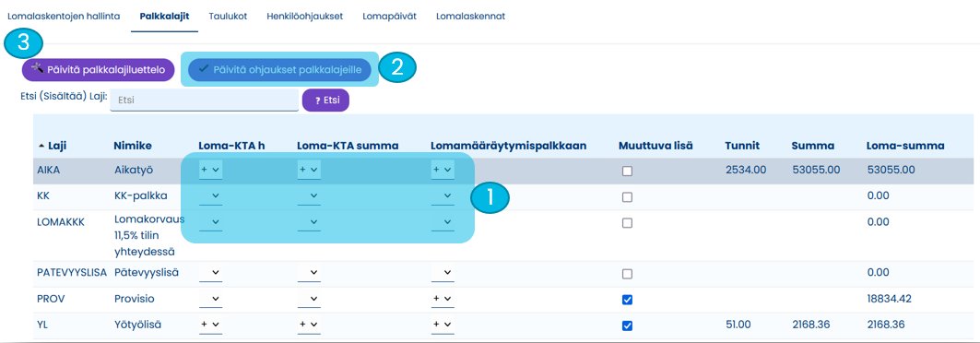980x343 pixels.
Task: Open Loma-KTA summa dropdown for LOMAKKK
Action: pos(309,222)
